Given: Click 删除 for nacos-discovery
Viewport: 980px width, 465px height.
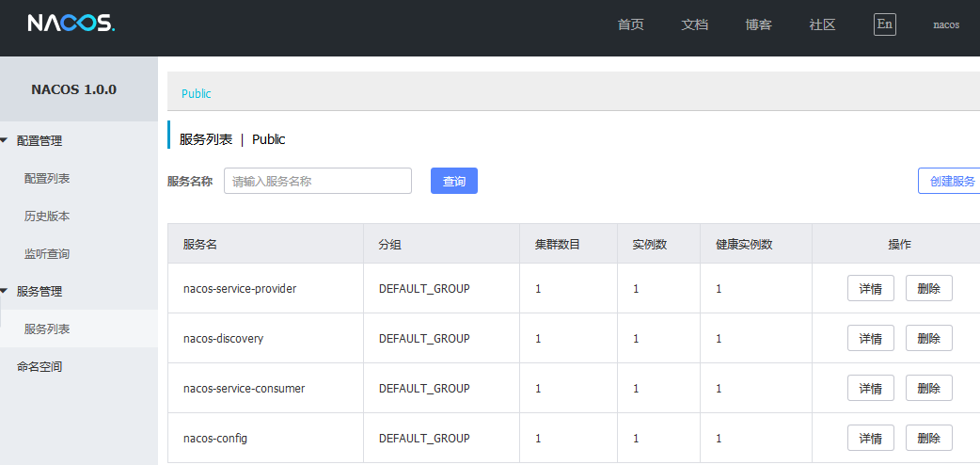Looking at the screenshot, I should coord(929,338).
